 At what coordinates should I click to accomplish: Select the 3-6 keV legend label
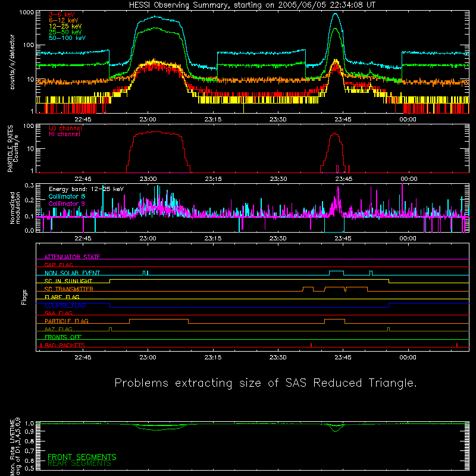point(62,14)
